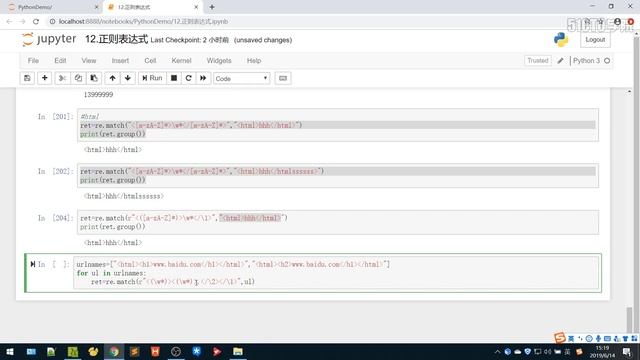
Task: Log out with the Logout button
Action: click(595, 40)
